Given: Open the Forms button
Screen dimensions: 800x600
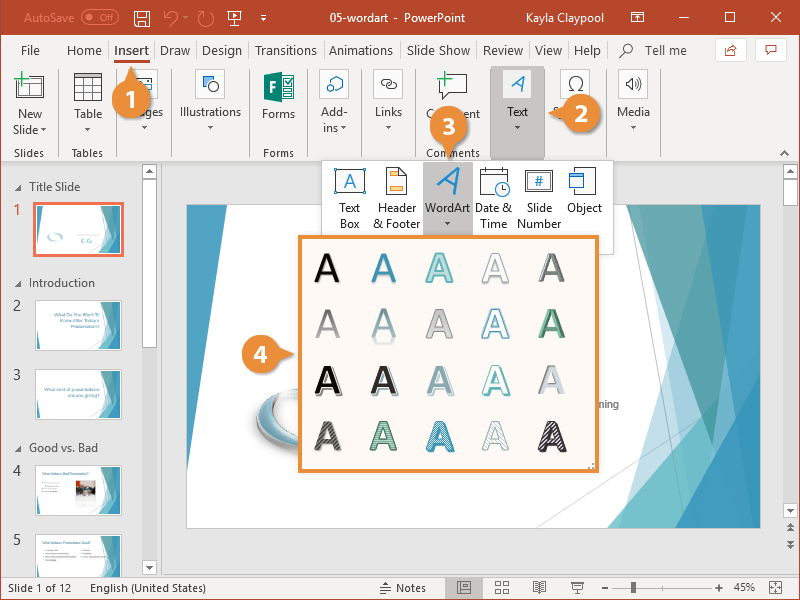Looking at the screenshot, I should 278,100.
